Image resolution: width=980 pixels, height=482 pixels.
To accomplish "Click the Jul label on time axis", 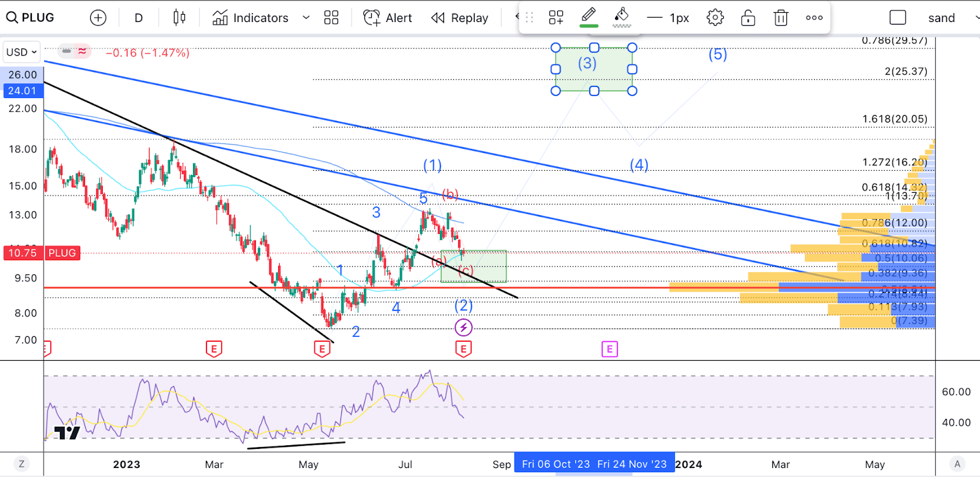I will tap(405, 464).
